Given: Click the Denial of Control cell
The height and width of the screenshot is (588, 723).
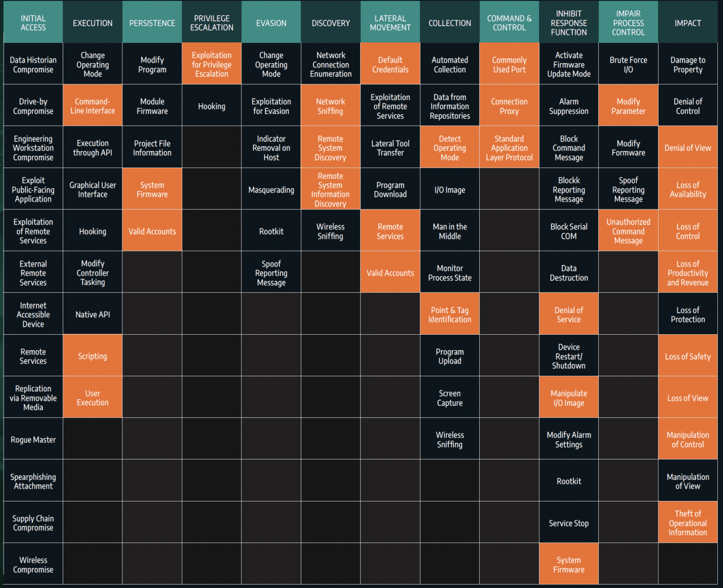Looking at the screenshot, I should (x=688, y=105).
